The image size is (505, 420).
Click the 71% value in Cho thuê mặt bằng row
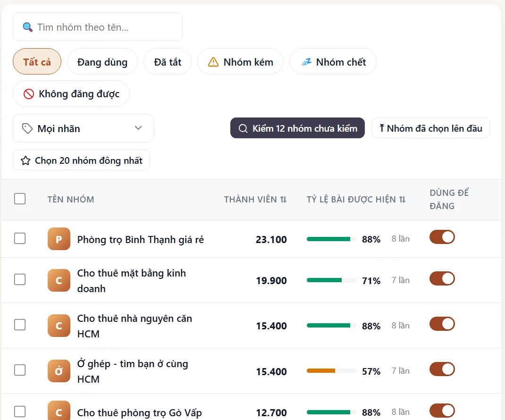tap(371, 281)
